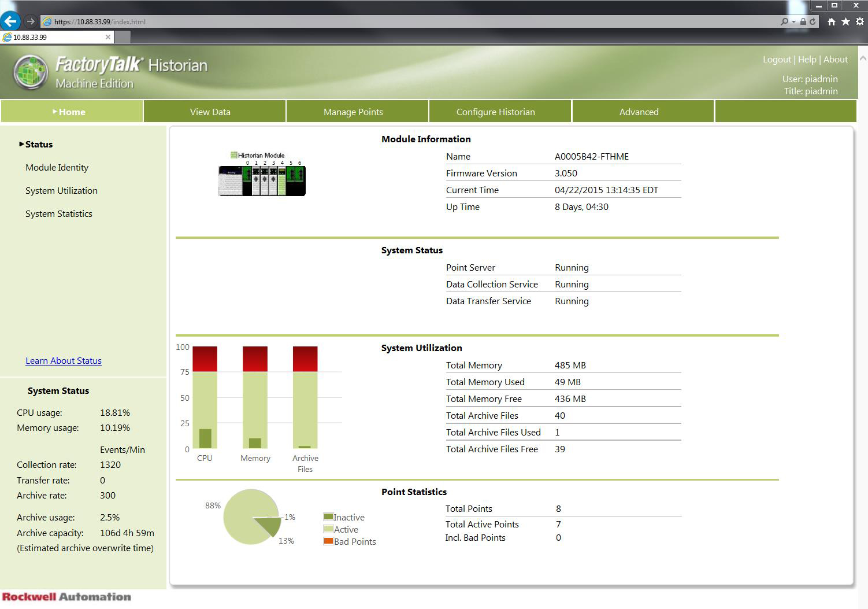Click the security lock icon in address bar
This screenshot has height=609, width=868.
803,21
